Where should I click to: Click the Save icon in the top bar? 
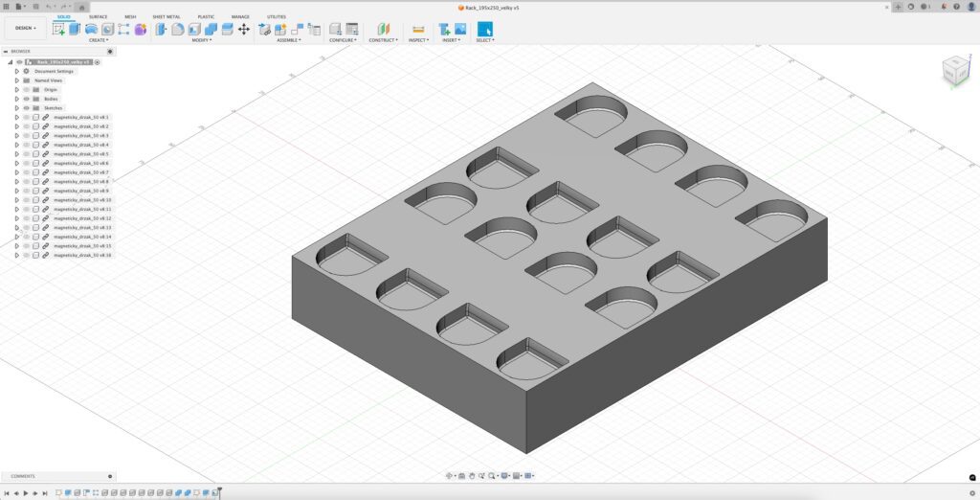(x=35, y=7)
